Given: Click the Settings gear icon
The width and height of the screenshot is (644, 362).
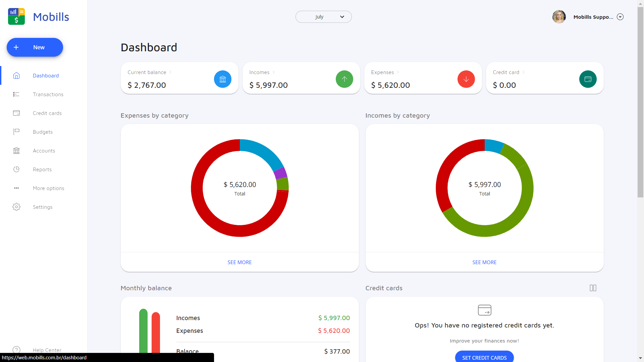Looking at the screenshot, I should [x=16, y=207].
